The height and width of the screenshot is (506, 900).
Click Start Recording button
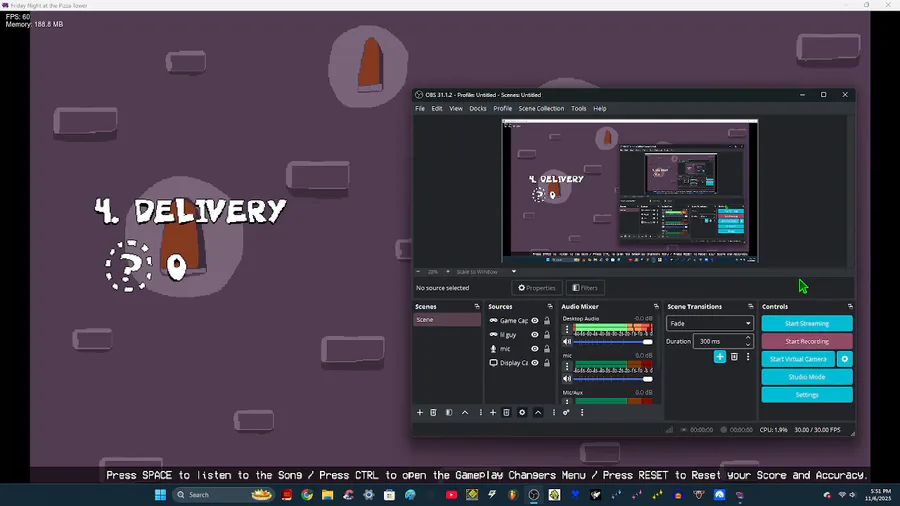806,341
